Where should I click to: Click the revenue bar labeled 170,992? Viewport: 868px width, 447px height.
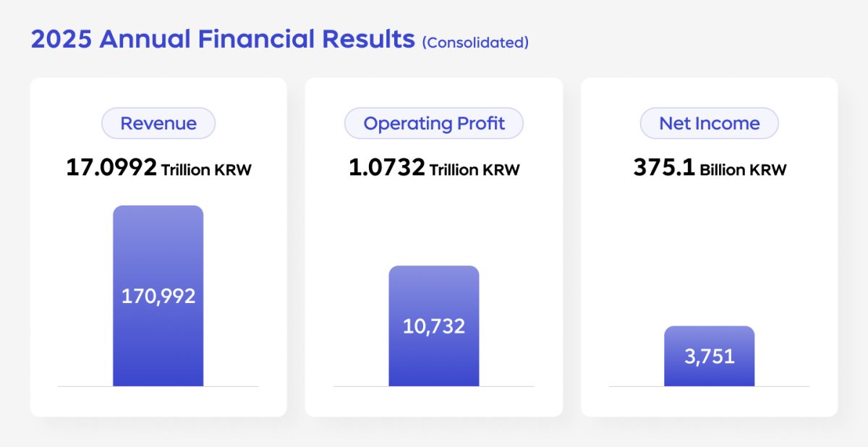pos(158,296)
